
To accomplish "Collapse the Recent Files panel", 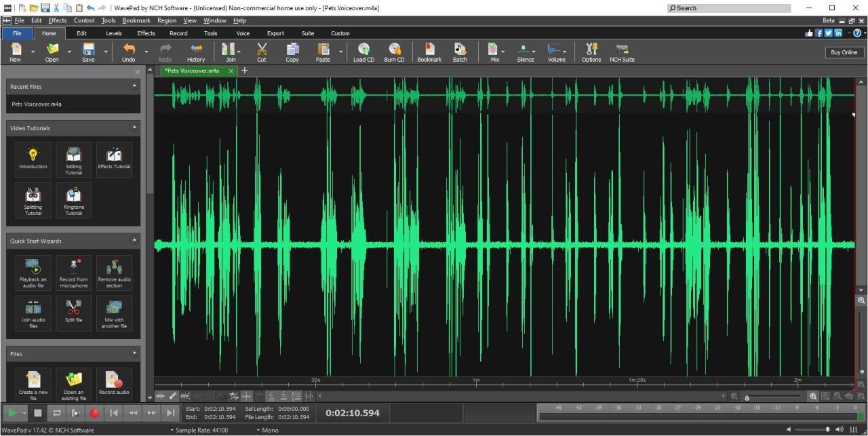I will (134, 86).
